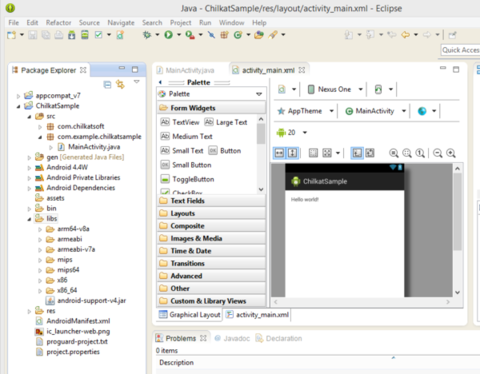Open the Layouts palette category

[x=211, y=213]
